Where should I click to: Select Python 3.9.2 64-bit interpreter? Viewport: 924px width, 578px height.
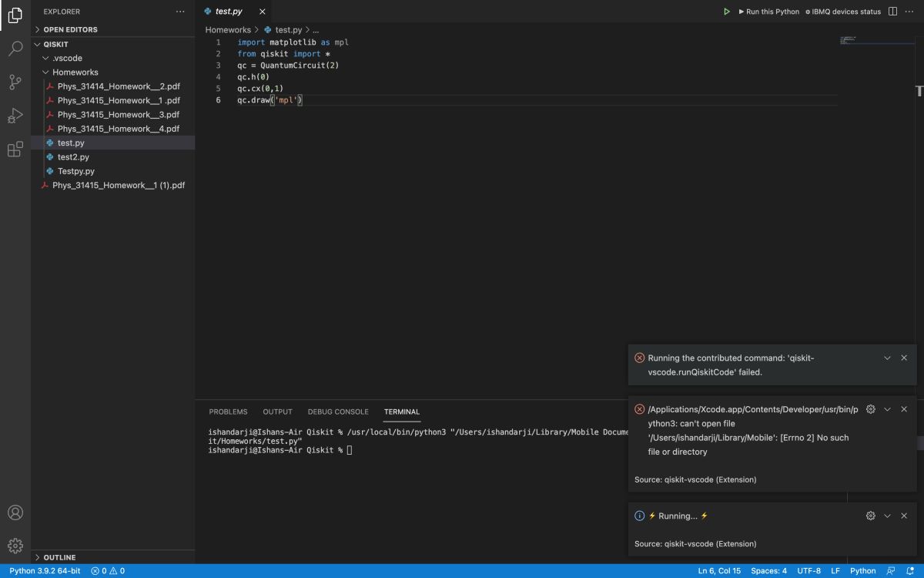[x=45, y=571]
